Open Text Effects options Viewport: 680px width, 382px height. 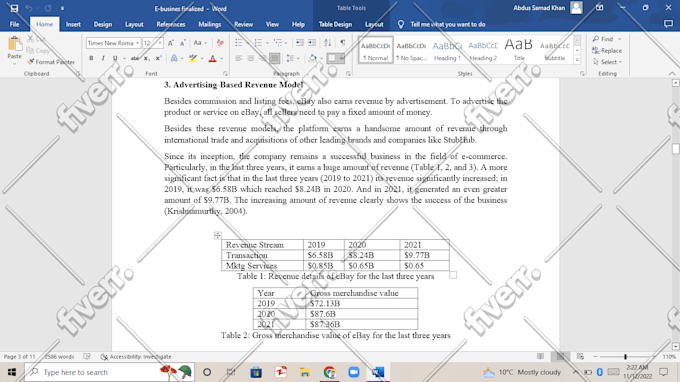coord(174,58)
